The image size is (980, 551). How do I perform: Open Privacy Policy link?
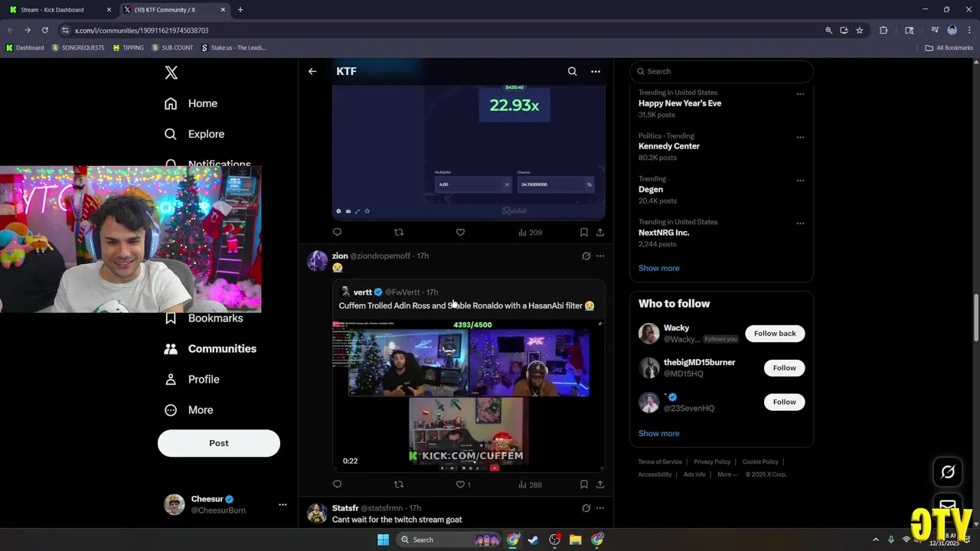pos(712,462)
